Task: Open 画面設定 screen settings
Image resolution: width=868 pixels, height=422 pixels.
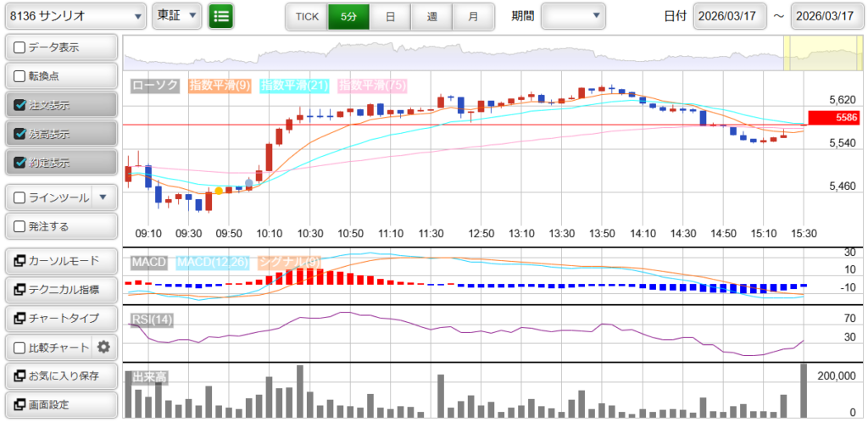Action: click(60, 404)
